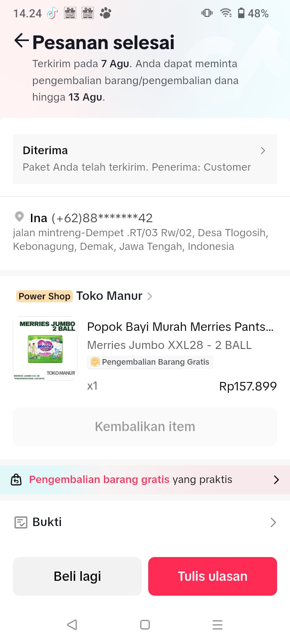Open Pengembalian barang gratis banner arrow
This screenshot has height=644, width=290.
[276, 479]
